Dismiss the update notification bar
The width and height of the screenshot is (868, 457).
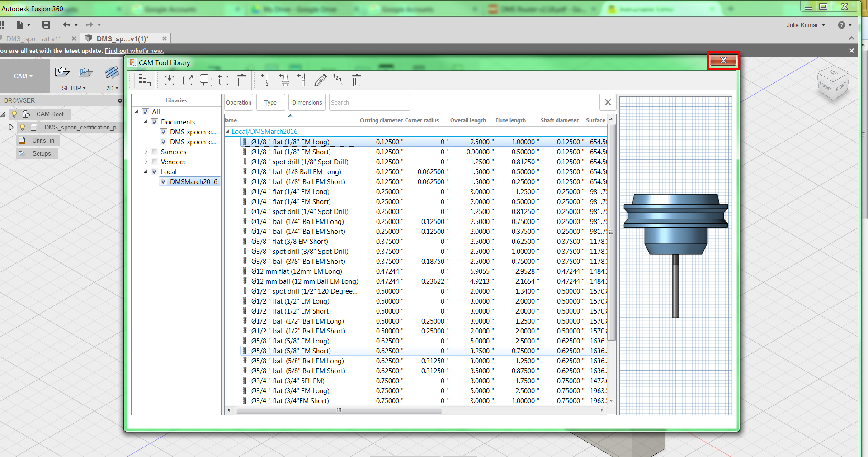coord(851,51)
